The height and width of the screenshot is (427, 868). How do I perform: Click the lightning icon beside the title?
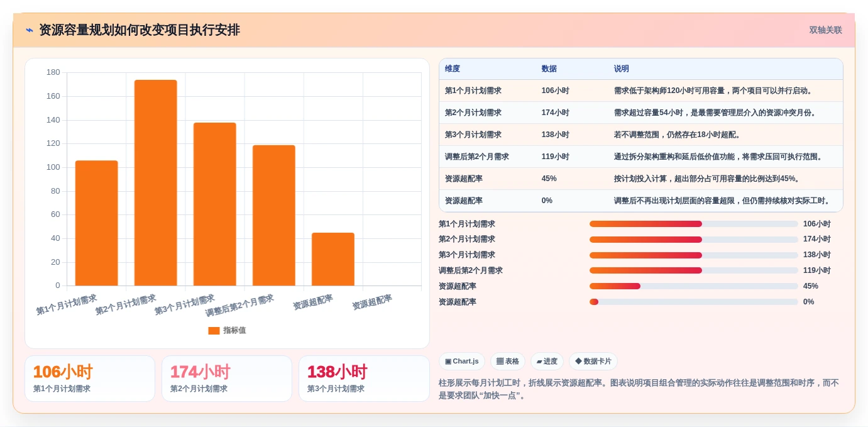coord(30,30)
